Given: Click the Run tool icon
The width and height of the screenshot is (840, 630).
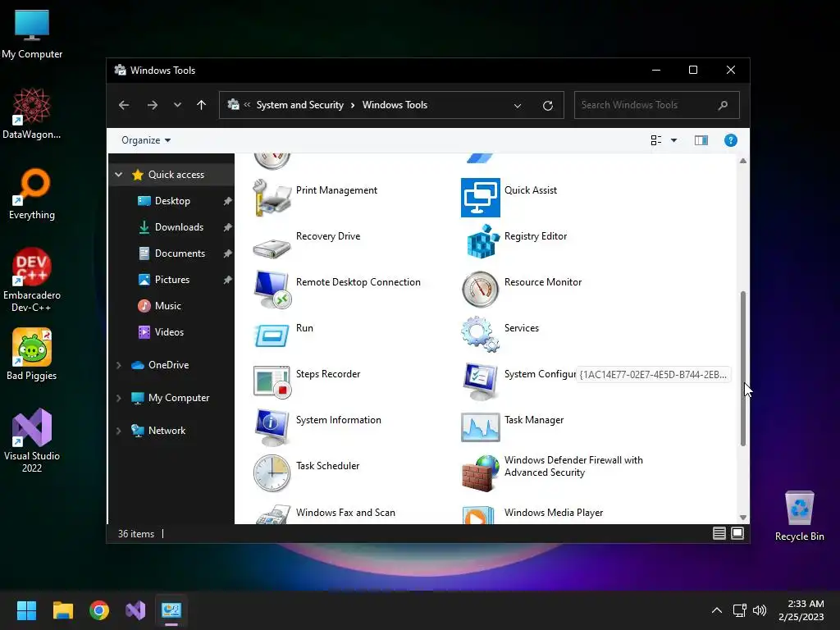Looking at the screenshot, I should [272, 336].
